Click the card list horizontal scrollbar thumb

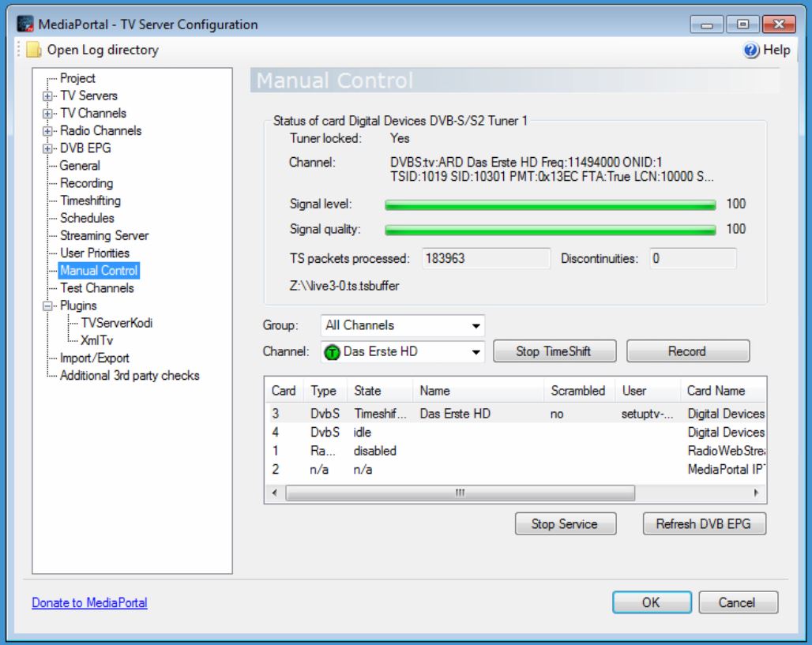(x=460, y=493)
